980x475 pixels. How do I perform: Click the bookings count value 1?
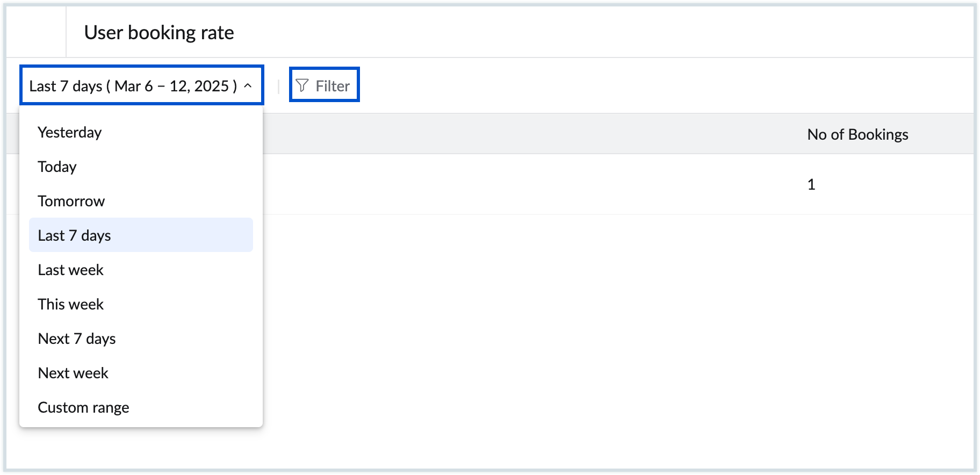811,184
